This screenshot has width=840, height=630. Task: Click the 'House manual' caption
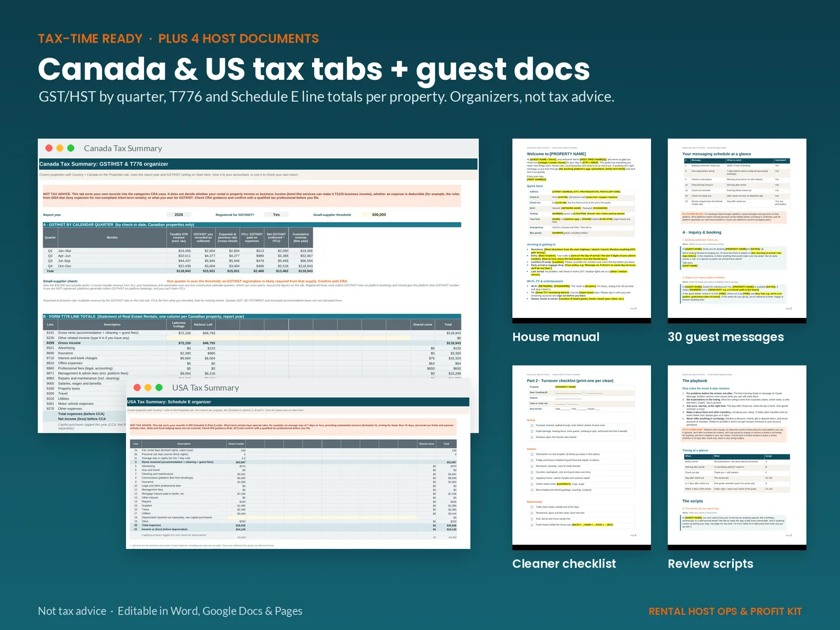click(556, 337)
